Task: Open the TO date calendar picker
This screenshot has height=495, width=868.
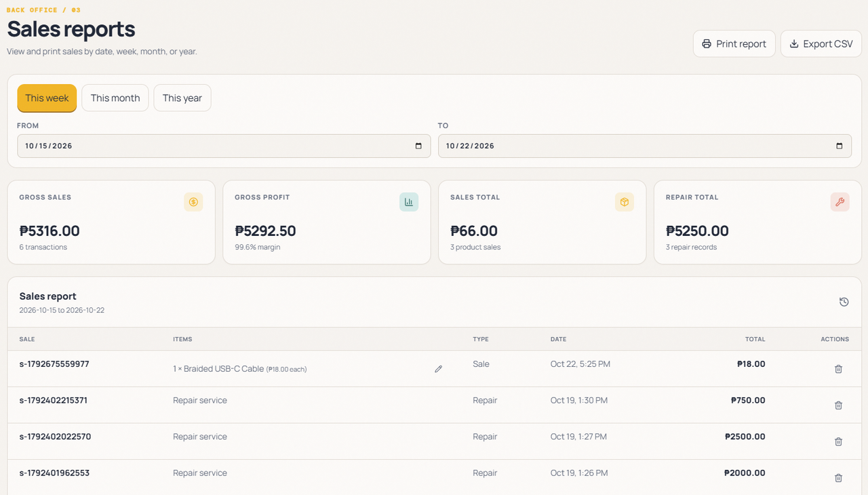Action: 840,146
